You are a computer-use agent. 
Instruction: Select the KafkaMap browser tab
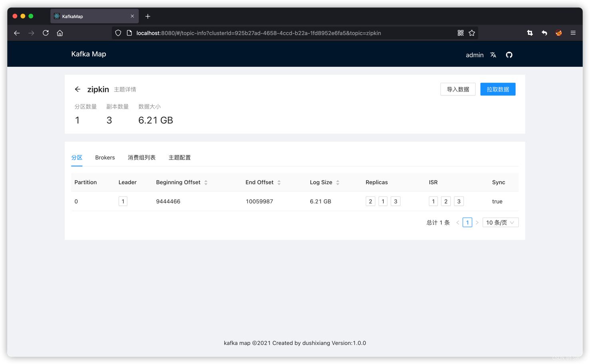94,16
